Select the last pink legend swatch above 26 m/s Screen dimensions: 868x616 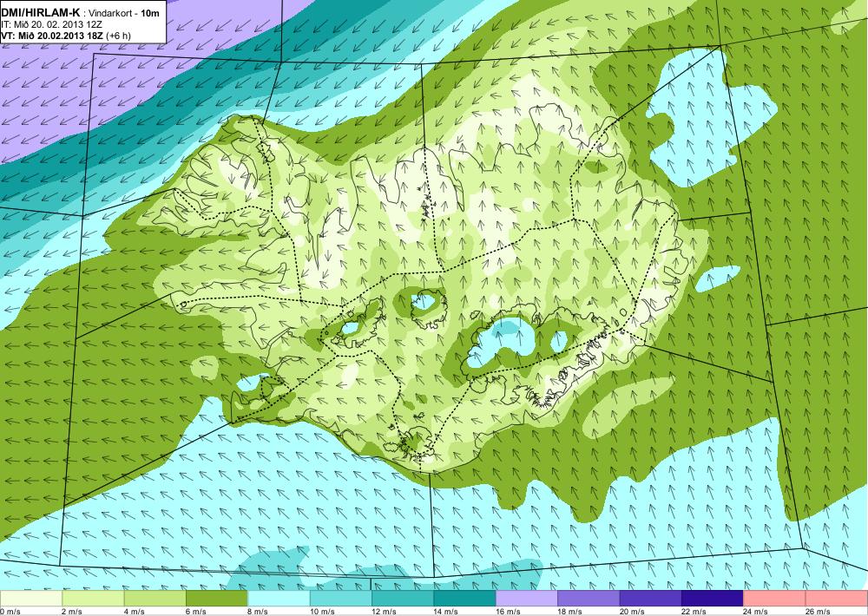point(837,599)
